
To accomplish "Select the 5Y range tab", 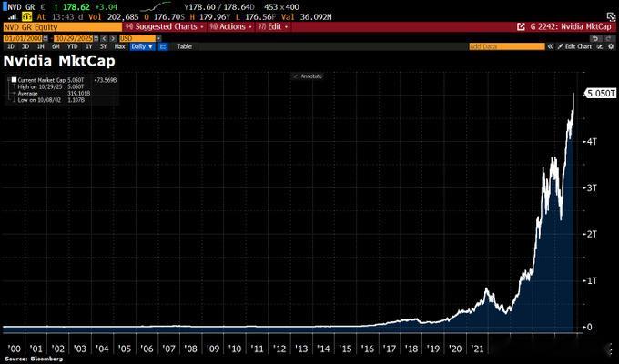I will [x=104, y=46].
